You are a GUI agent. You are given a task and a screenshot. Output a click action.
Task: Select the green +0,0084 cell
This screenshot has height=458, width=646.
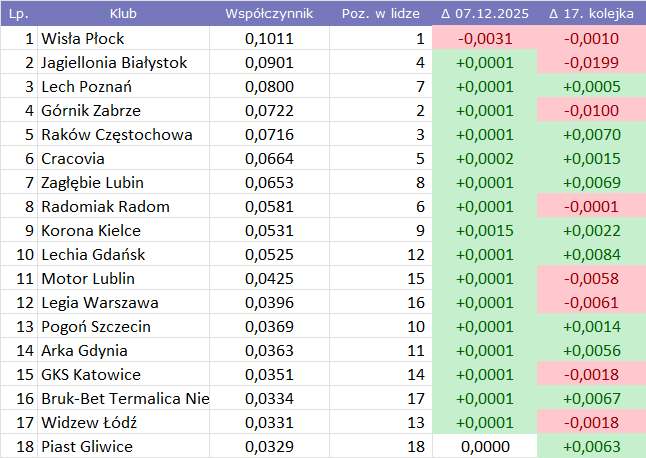tap(591, 255)
